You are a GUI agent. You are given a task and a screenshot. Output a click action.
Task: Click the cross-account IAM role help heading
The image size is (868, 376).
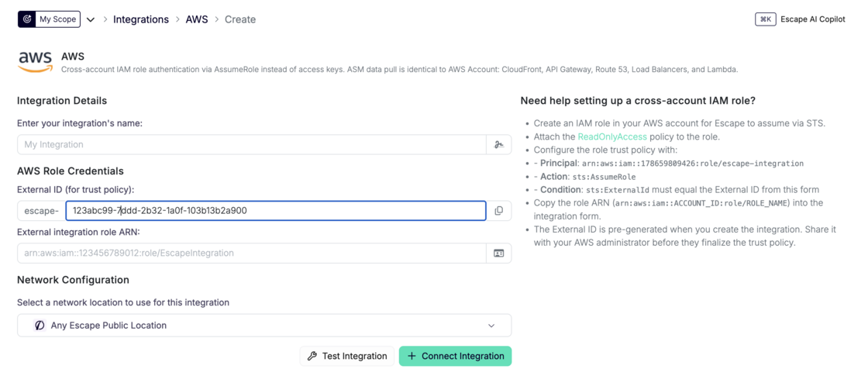pyautogui.click(x=639, y=101)
